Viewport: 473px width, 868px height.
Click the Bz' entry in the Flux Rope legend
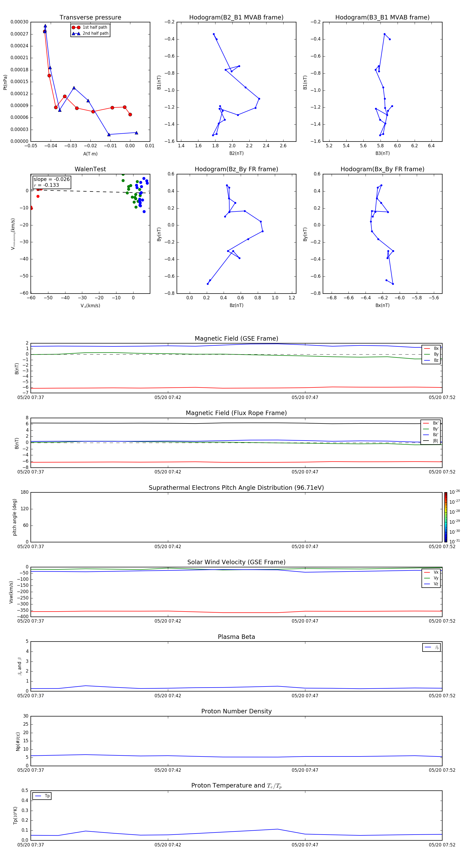point(431,435)
